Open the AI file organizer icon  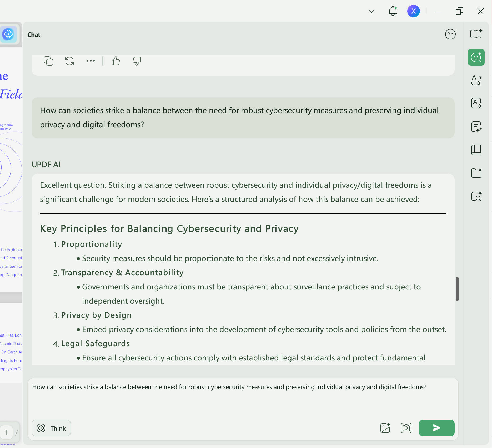[476, 173]
